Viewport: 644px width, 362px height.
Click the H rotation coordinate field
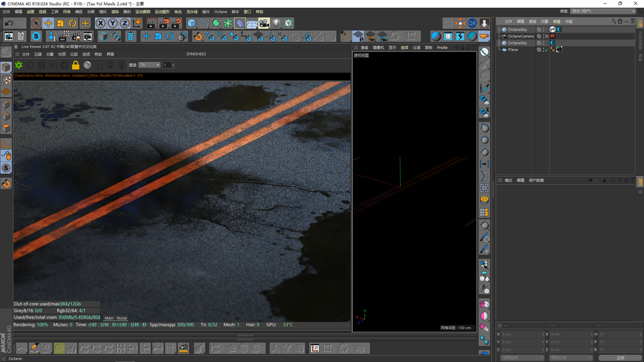coord(620,334)
